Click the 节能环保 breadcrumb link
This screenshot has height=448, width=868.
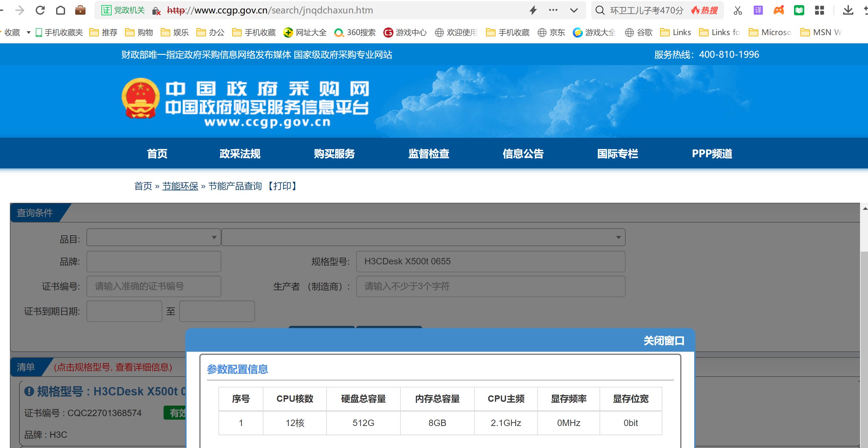(x=180, y=186)
